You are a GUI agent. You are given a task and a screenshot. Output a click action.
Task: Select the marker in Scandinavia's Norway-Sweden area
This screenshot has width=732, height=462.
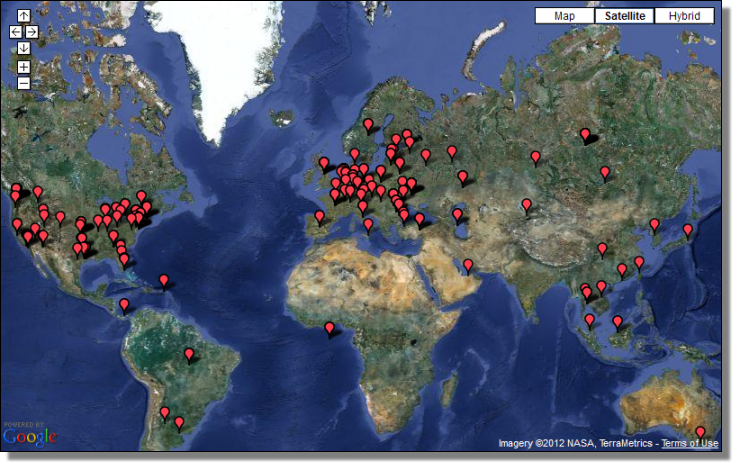coord(368,126)
